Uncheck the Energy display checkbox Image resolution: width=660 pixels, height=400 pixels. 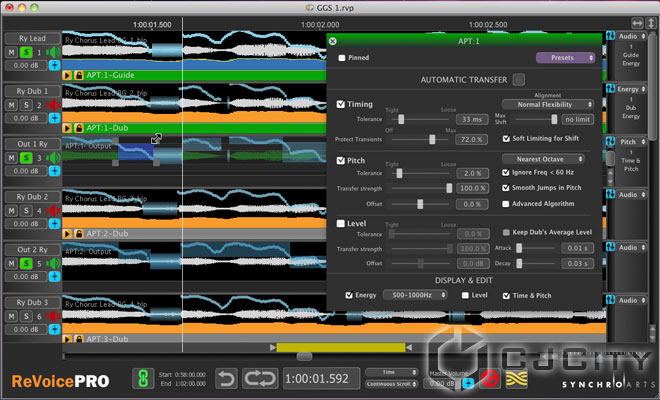click(349, 295)
